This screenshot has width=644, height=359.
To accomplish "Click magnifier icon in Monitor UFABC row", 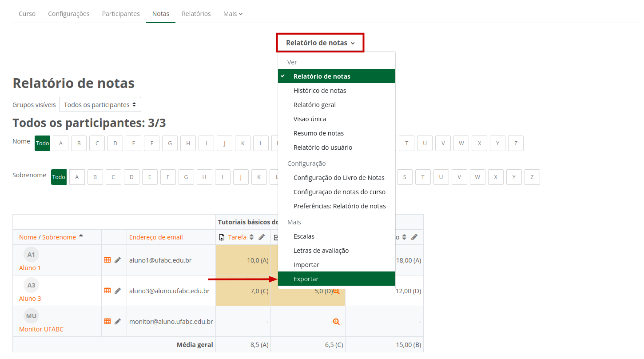I will [x=336, y=322].
